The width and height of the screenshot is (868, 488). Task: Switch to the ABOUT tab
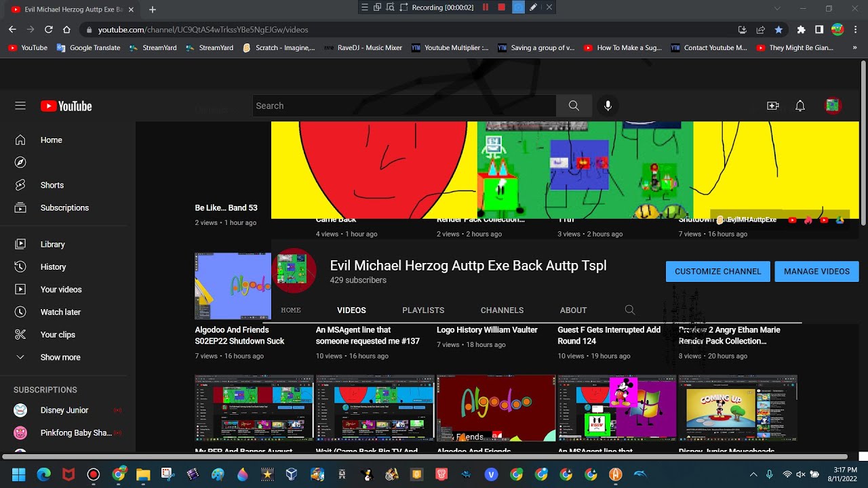[573, 310]
